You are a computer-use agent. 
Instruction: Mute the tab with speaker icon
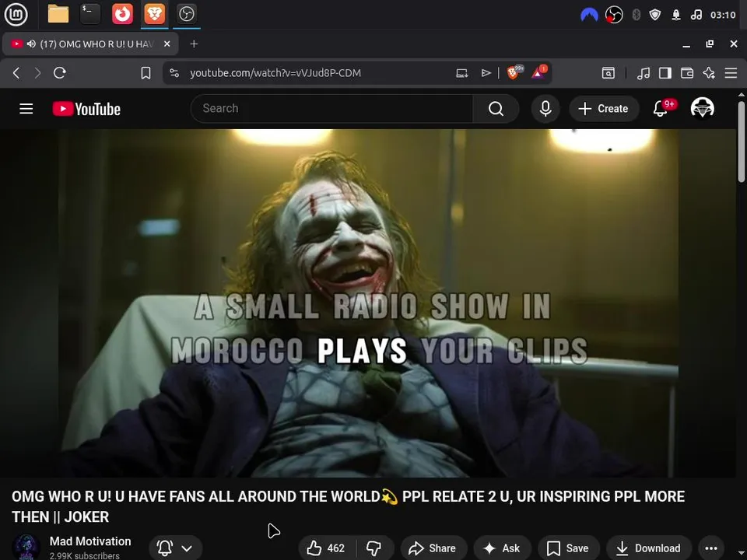31,44
